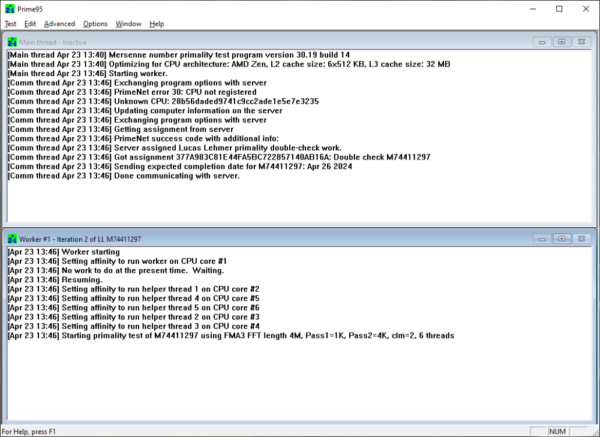Viewport: 600px width, 437px height.
Task: Open the Advanced menu
Action: click(59, 24)
